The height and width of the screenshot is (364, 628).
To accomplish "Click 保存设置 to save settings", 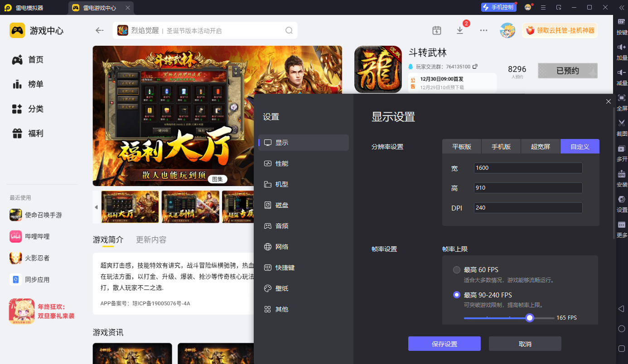I will click(x=444, y=344).
